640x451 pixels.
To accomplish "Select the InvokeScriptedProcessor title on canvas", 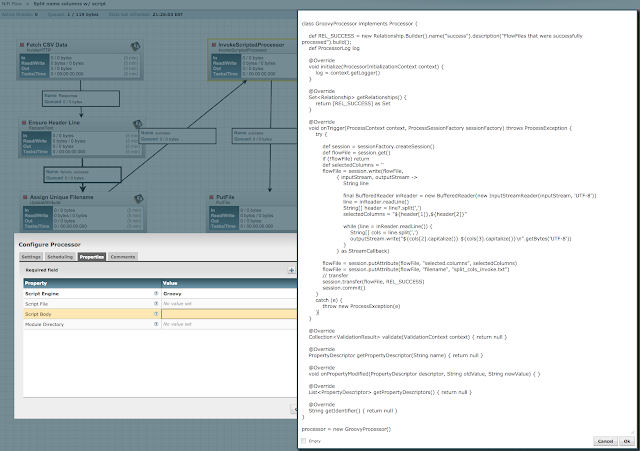I will click(x=251, y=45).
